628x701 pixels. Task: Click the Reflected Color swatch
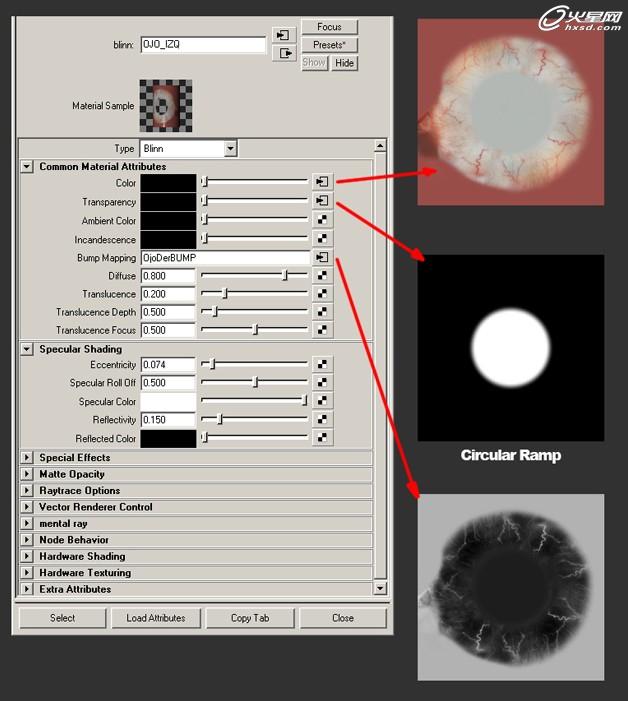pos(168,439)
